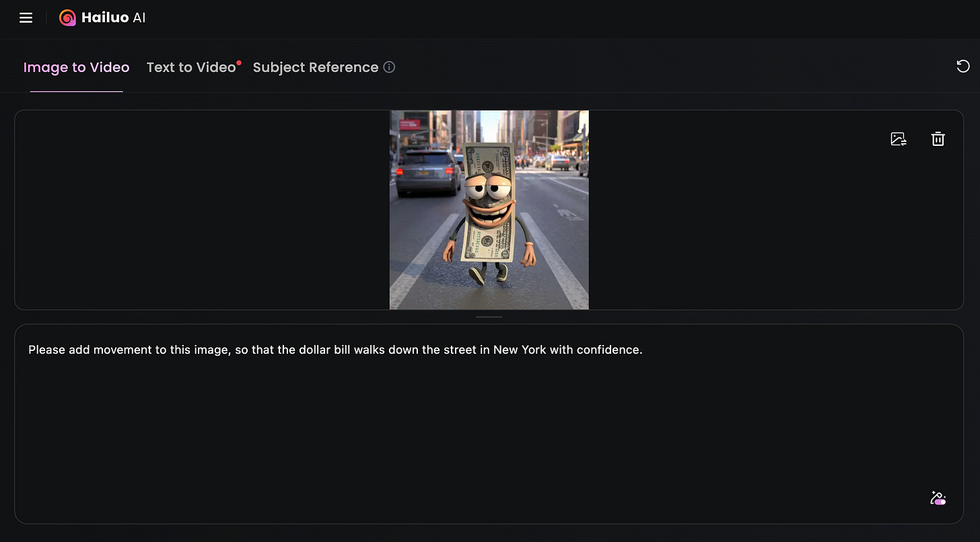Switch to the Image to Video tab
The height and width of the screenshot is (542, 980).
76,67
